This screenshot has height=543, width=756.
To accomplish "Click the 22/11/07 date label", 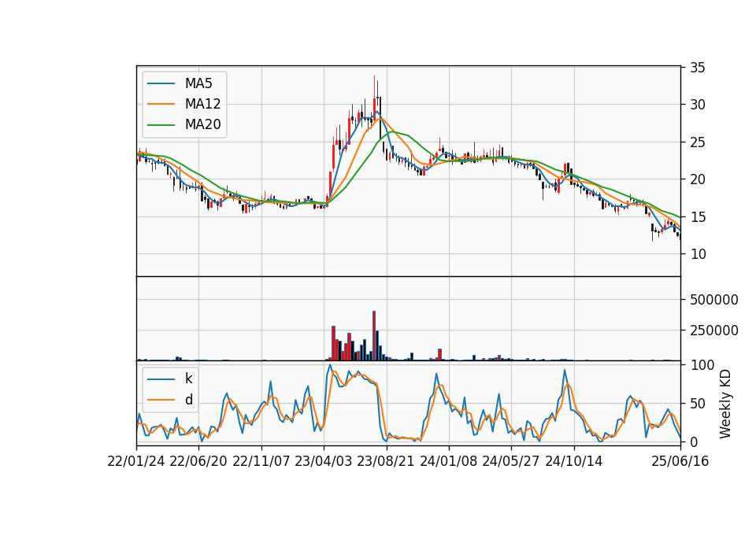I will point(261,462).
